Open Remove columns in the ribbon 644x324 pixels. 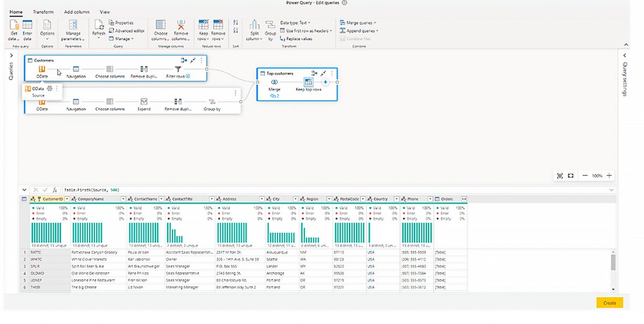coord(181,30)
